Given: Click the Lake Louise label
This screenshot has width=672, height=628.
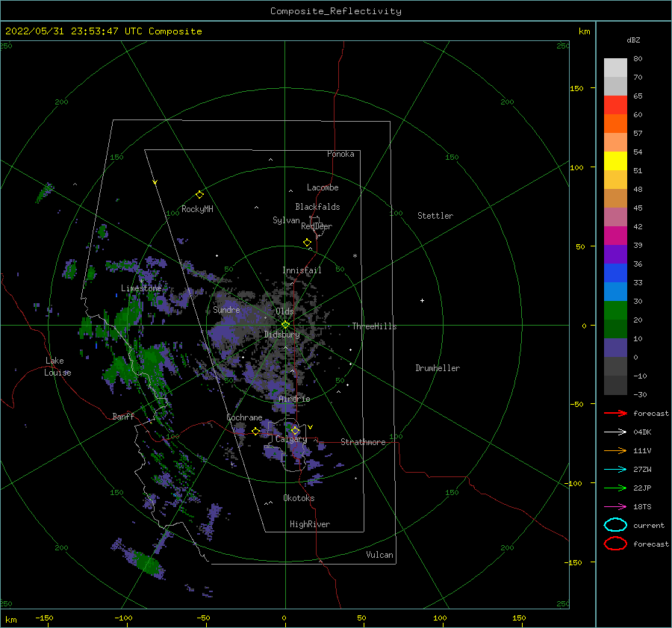Looking at the screenshot, I should pos(57,367).
